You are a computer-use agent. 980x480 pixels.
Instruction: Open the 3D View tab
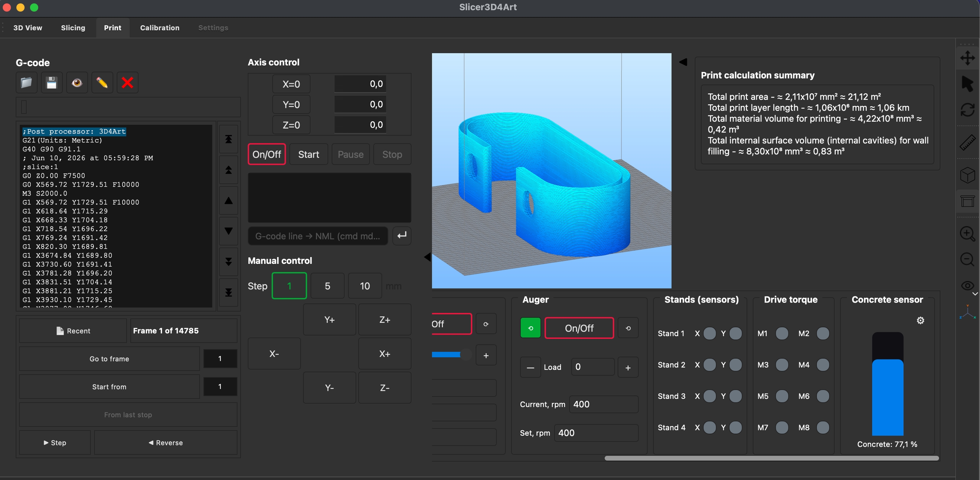[28, 28]
